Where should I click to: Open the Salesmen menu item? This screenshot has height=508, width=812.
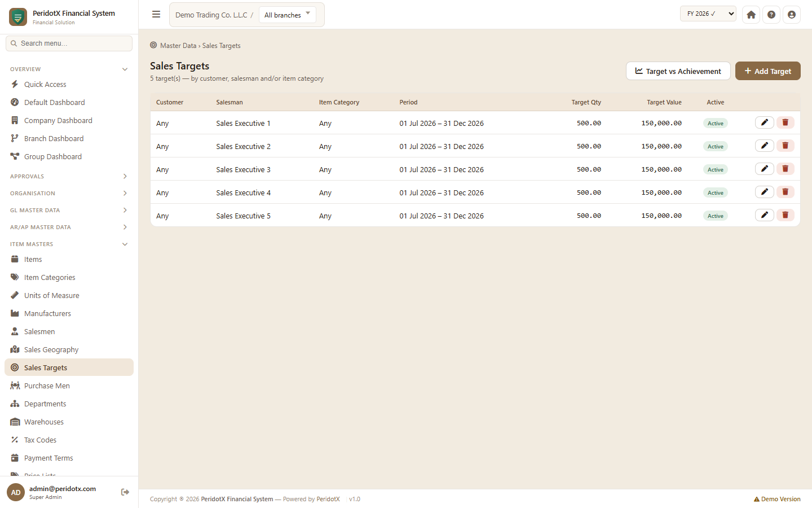pos(69,332)
